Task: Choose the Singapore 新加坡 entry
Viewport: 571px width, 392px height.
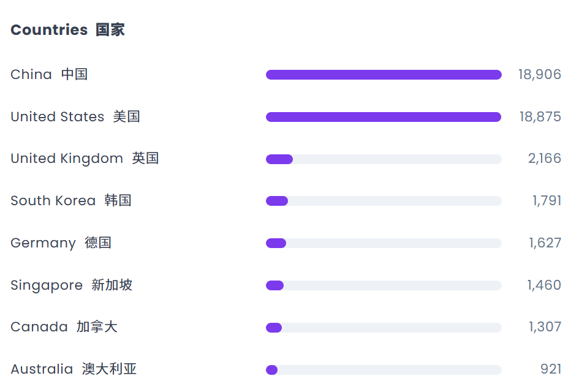Action: 71,285
